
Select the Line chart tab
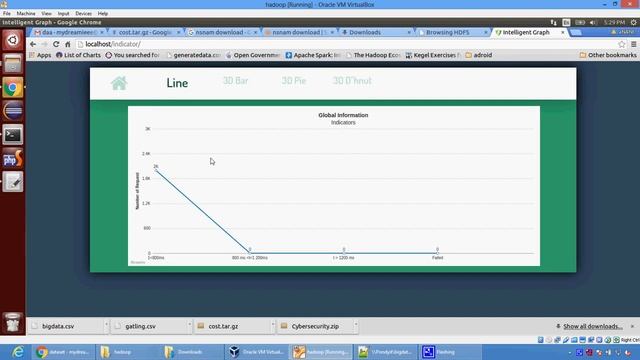177,83
